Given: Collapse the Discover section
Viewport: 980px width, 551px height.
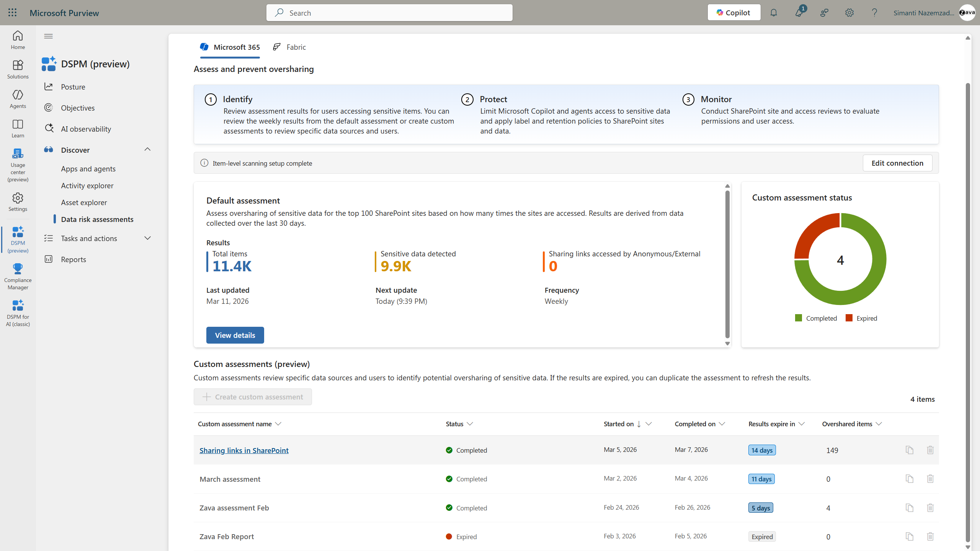Looking at the screenshot, I should [147, 150].
